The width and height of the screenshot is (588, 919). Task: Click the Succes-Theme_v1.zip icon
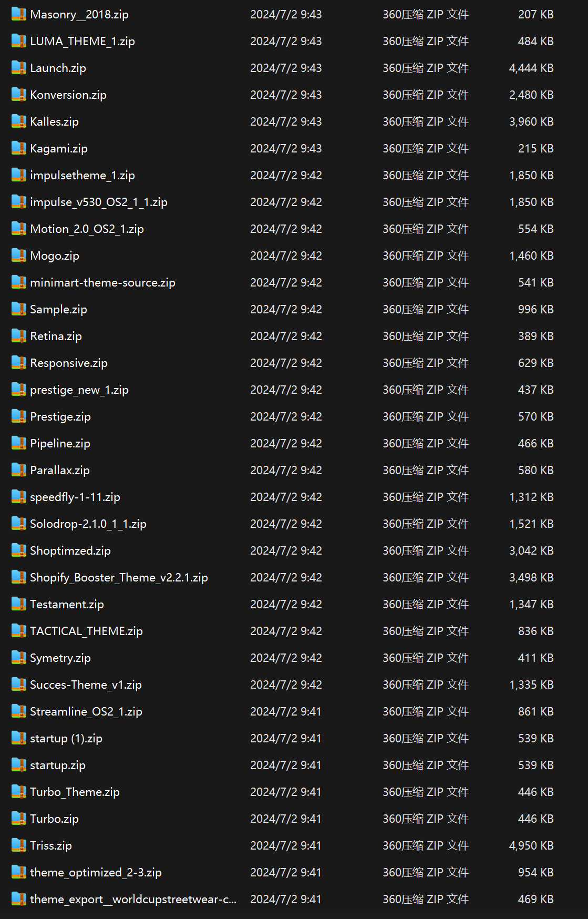(19, 685)
